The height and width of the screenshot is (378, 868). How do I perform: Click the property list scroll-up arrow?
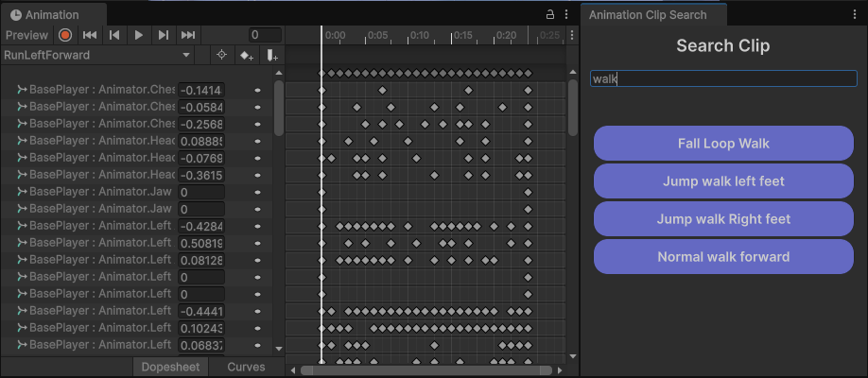point(279,73)
